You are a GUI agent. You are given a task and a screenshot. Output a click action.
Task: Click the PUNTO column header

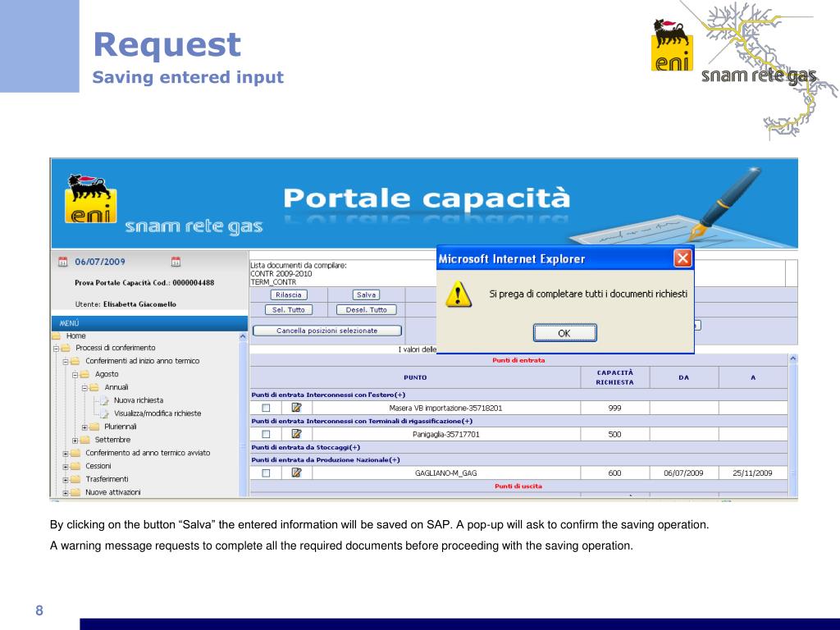pos(415,377)
